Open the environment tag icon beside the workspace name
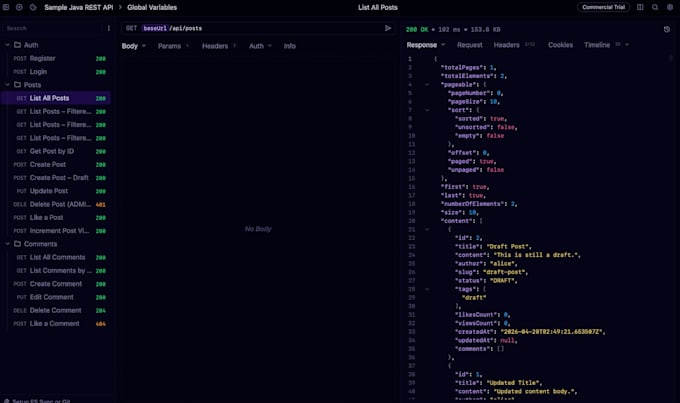 pos(33,7)
